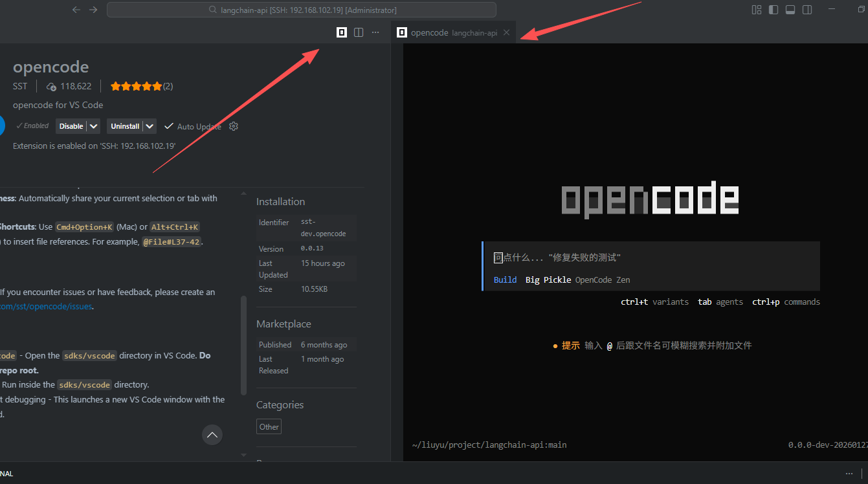Open the editor More Actions ellipsis menu
868x484 pixels.
pos(375,32)
